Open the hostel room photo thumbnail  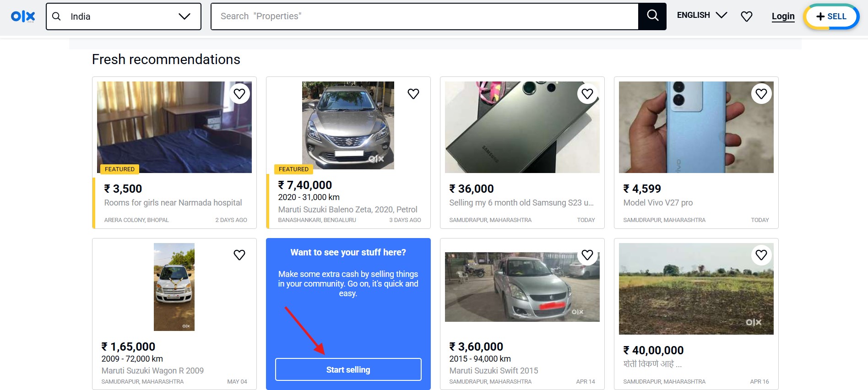174,127
